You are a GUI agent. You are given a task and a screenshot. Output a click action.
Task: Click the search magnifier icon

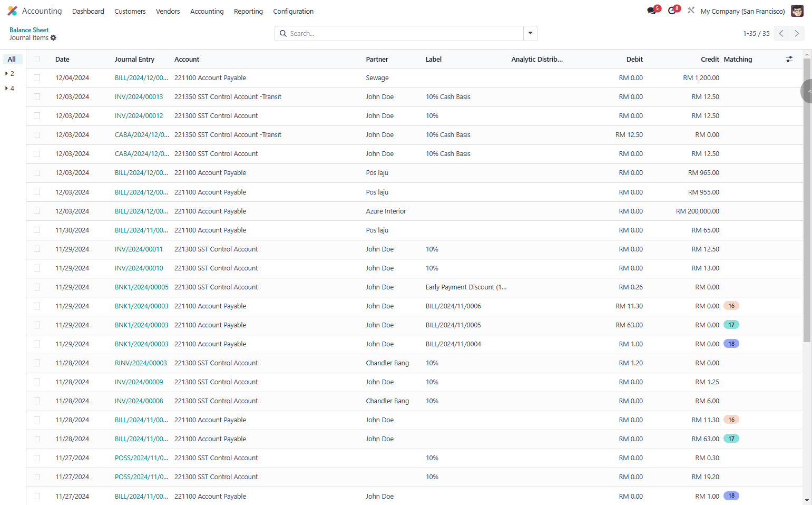coord(283,34)
